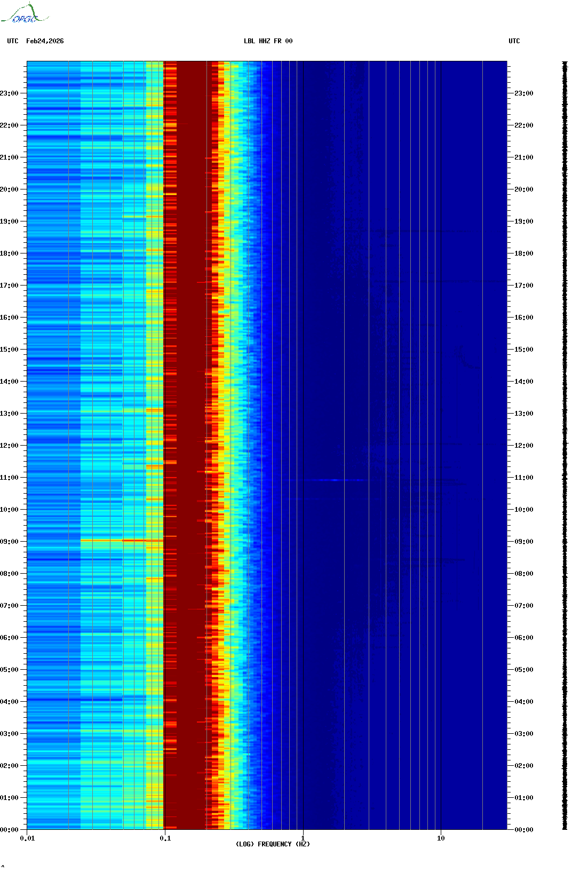Click the 0.1 frequency axis label
The height and width of the screenshot is (872, 588).
pyautogui.click(x=165, y=838)
